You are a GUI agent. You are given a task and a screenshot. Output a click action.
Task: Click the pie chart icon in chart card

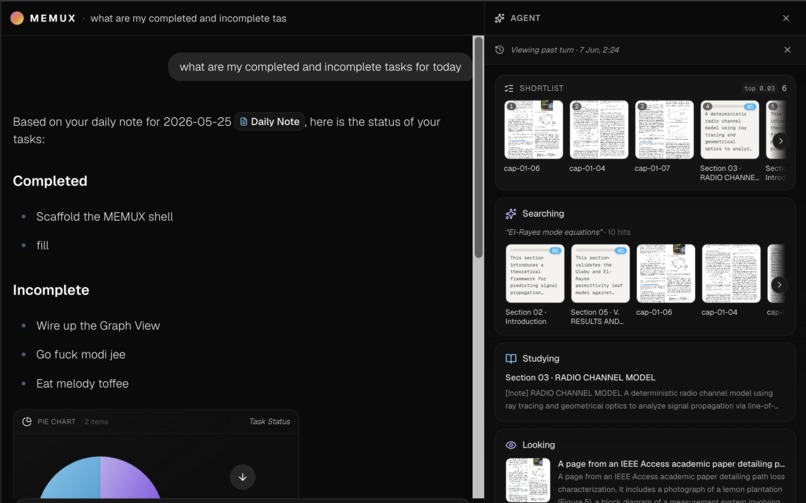pos(27,422)
